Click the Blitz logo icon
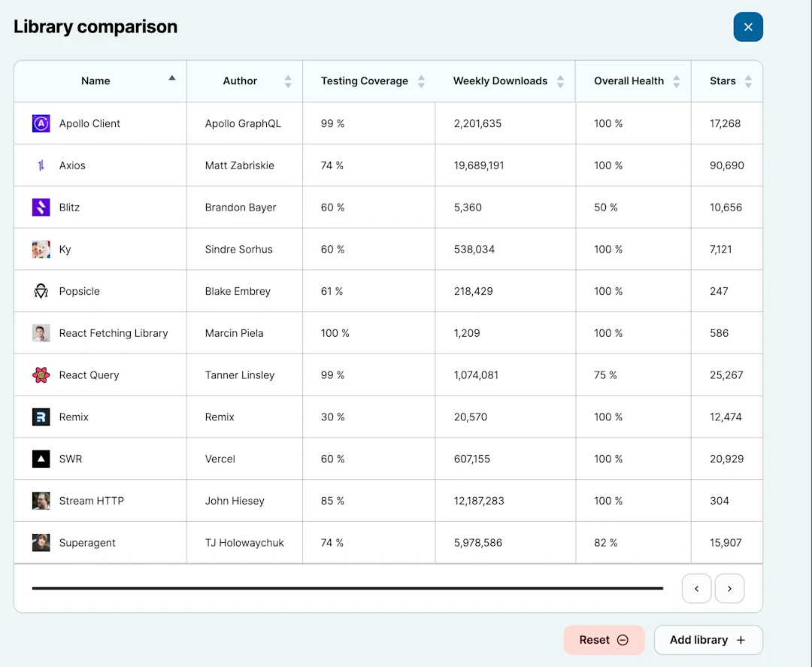This screenshot has height=667, width=812. 41,207
